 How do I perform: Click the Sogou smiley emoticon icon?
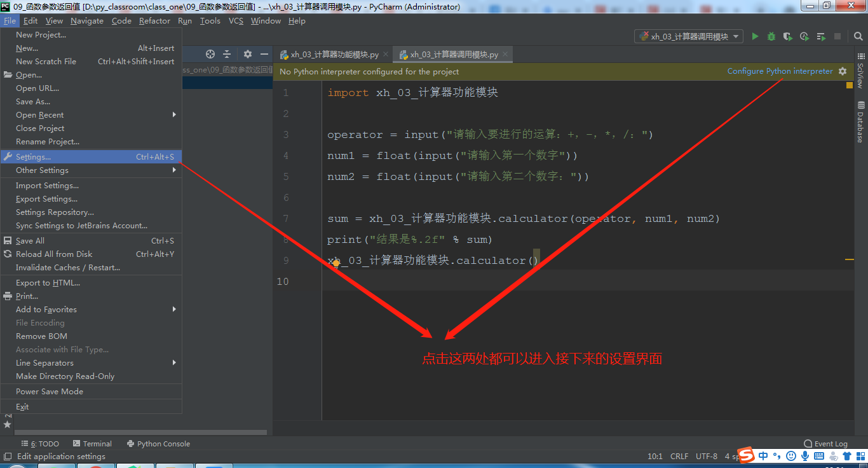tap(791, 456)
